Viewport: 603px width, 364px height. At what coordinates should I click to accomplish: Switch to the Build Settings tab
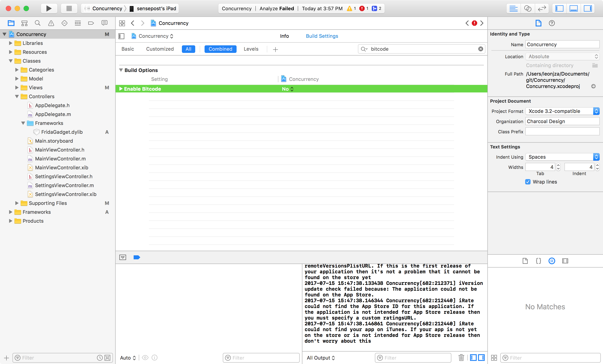pyautogui.click(x=322, y=36)
